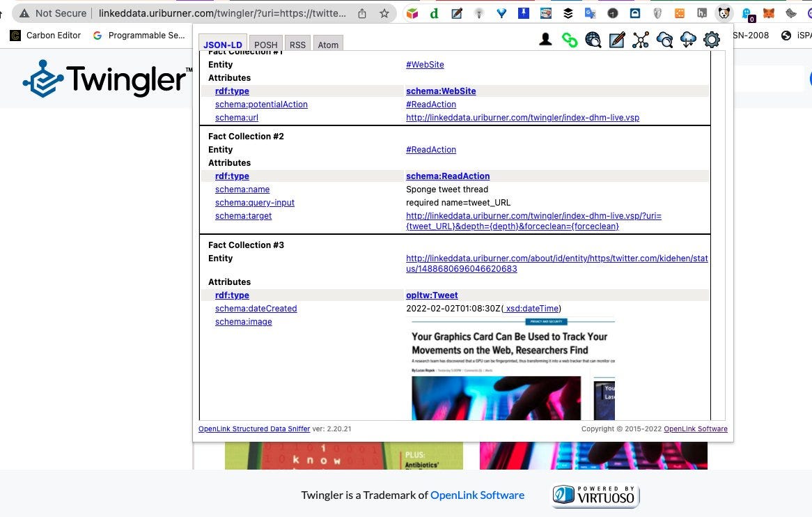
Task: Open sniffer settings gear icon
Action: [712, 40]
